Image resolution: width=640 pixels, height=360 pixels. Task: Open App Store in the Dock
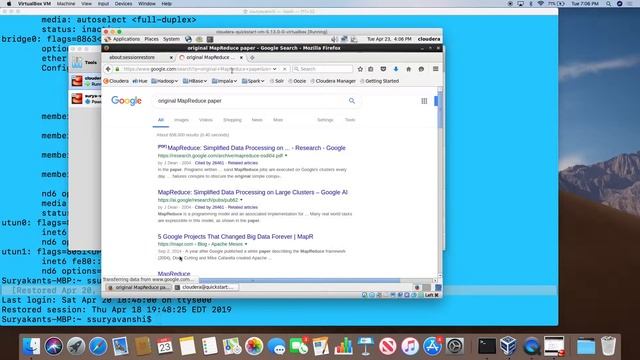pyautogui.click(x=432, y=347)
